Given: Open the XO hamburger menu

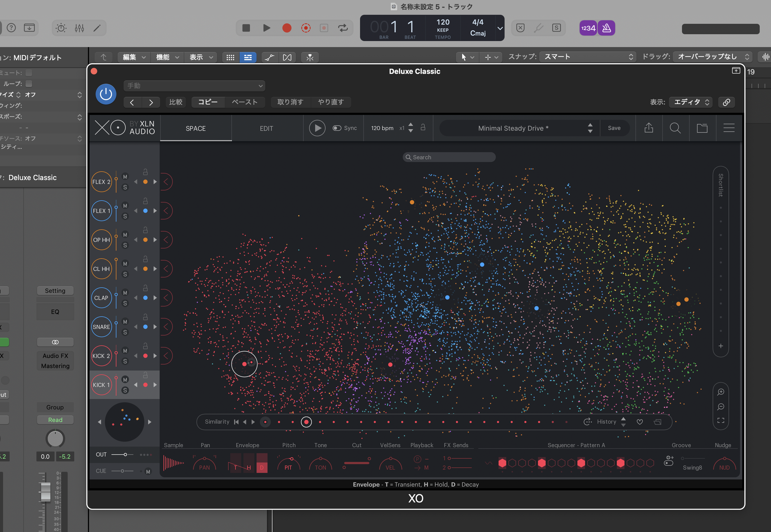Looking at the screenshot, I should (729, 128).
